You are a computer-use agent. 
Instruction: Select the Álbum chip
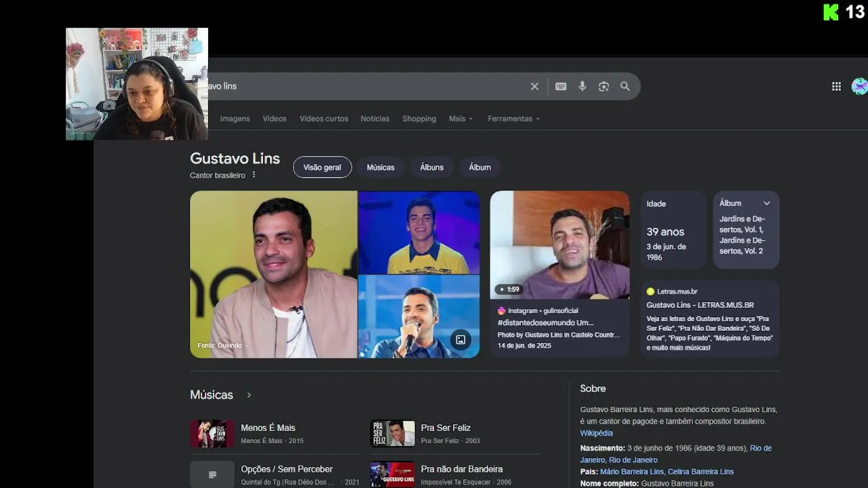479,167
